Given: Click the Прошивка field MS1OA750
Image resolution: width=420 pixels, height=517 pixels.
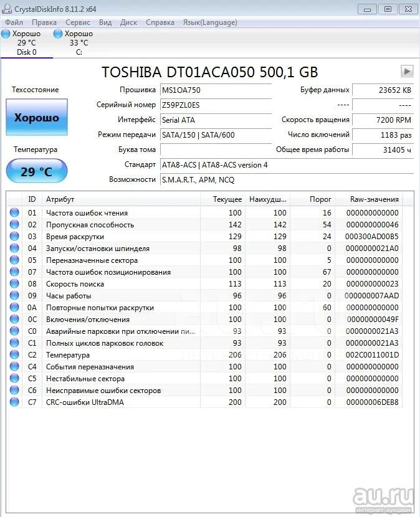Looking at the screenshot, I should [216, 90].
